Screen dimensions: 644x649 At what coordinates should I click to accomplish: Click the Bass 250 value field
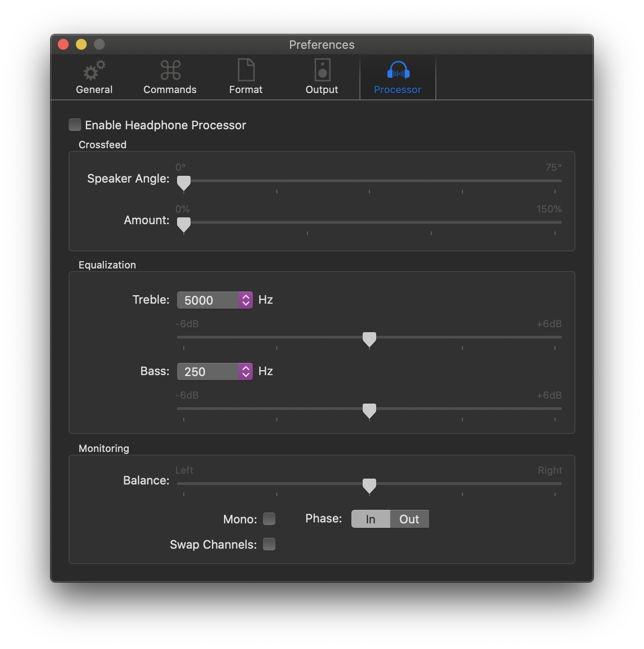[x=208, y=372]
